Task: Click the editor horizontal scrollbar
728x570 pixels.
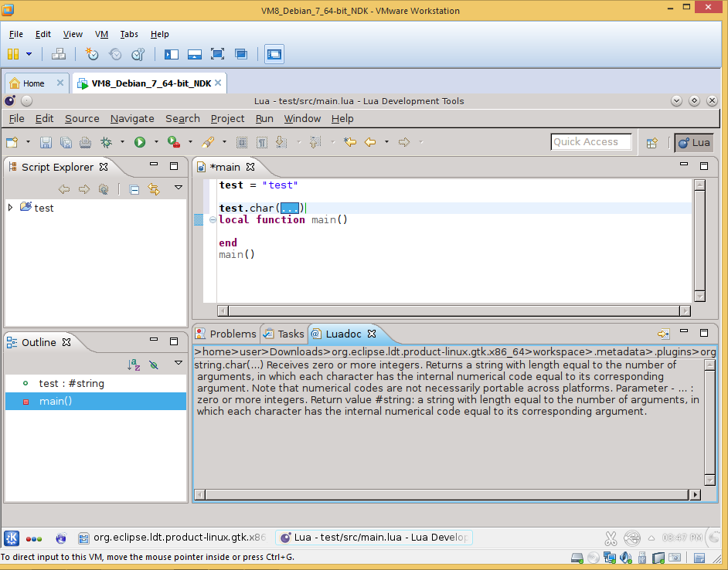Action: [x=454, y=310]
